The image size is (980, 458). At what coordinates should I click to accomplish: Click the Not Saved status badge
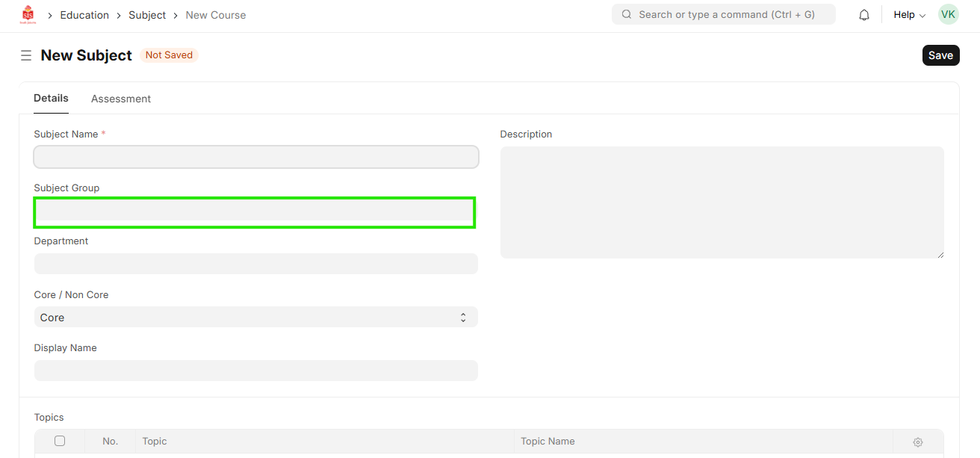pos(169,55)
